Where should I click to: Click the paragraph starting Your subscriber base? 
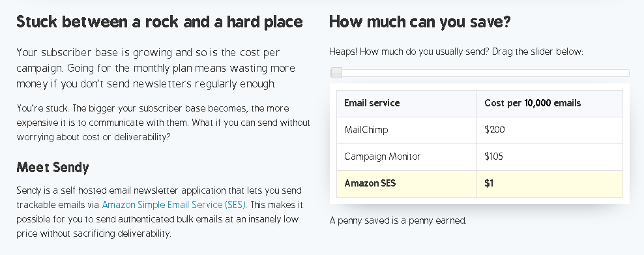(x=156, y=68)
